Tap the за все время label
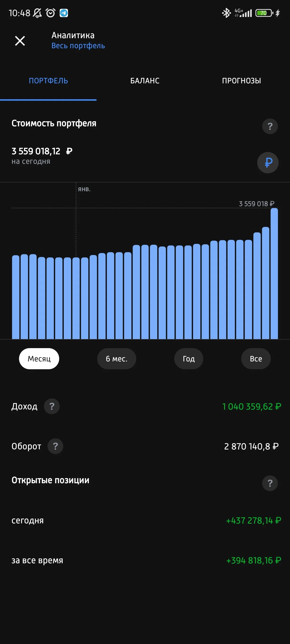The image size is (290, 644). [x=37, y=560]
